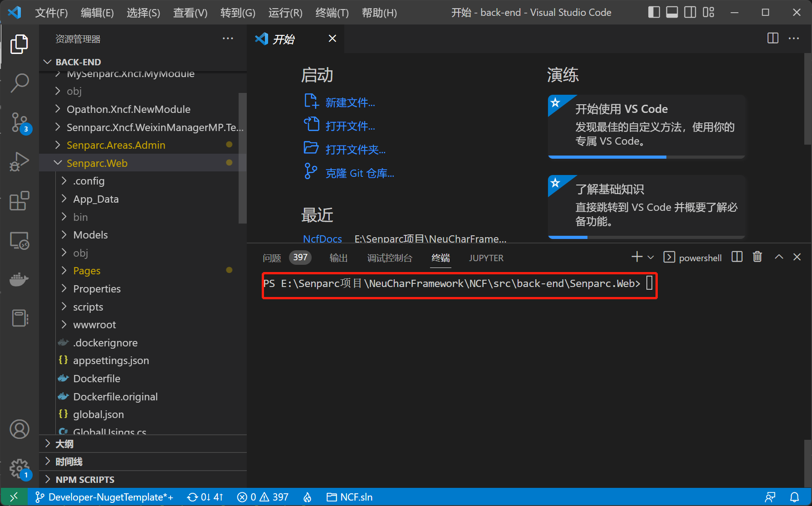Expand the Senparc.Areas.Admin folder
This screenshot has height=506, width=812.
(x=143, y=145)
